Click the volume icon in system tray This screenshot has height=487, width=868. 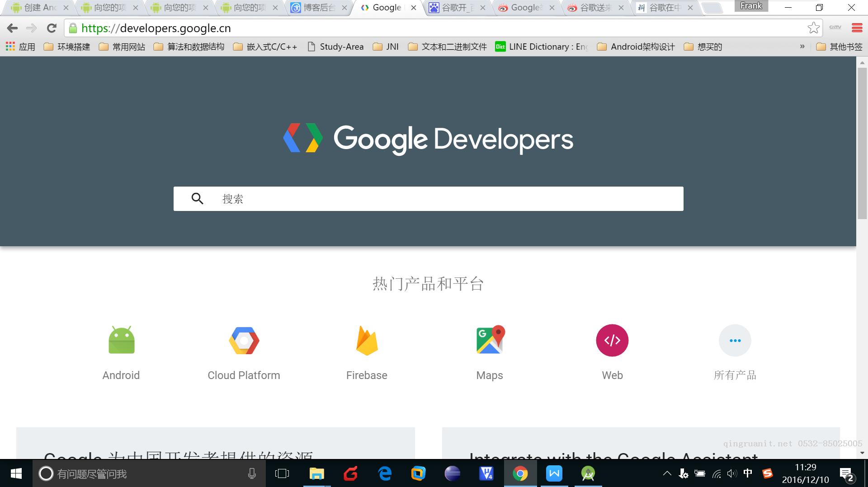point(731,473)
